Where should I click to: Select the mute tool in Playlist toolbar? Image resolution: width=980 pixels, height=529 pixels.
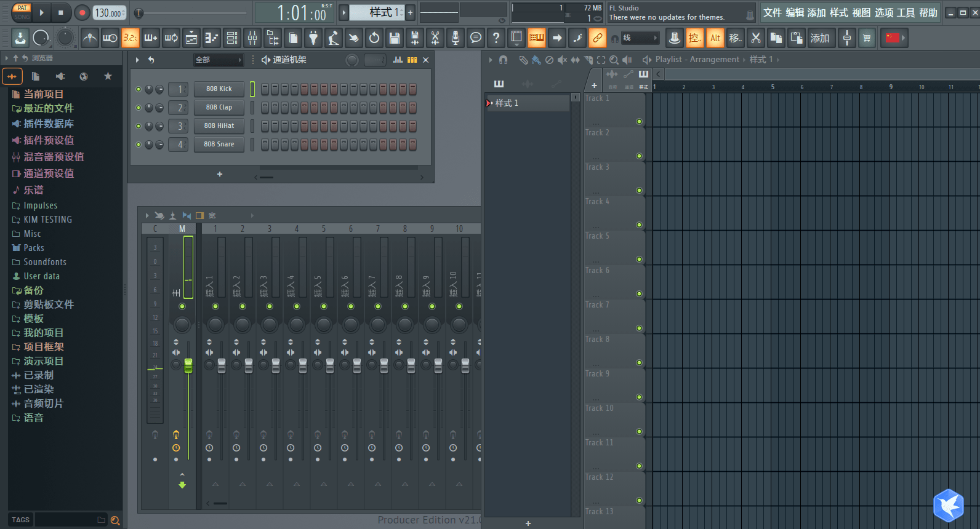(x=562, y=60)
